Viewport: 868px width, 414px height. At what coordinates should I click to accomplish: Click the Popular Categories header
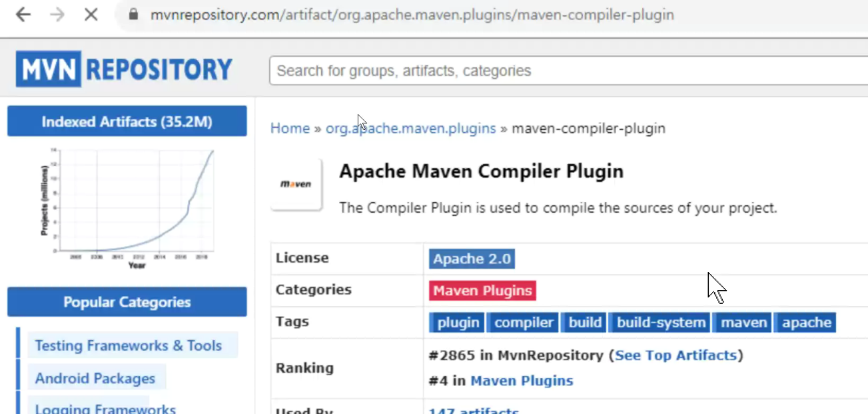coord(127,302)
